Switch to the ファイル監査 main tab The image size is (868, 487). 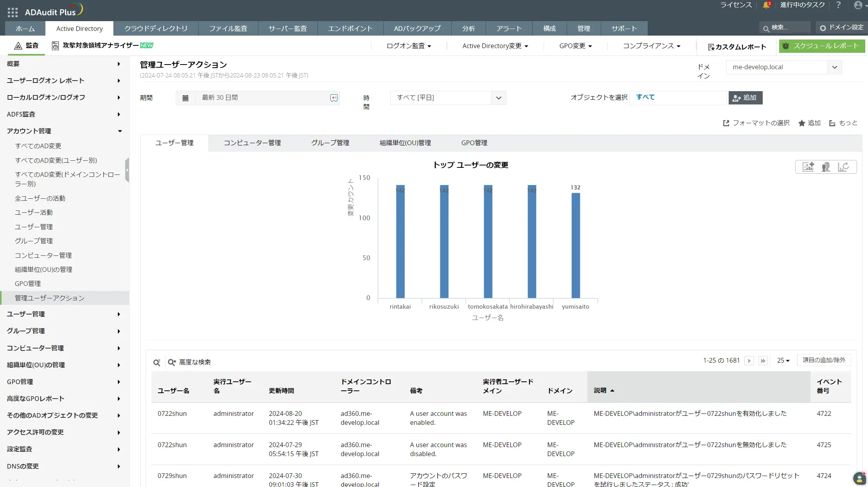click(228, 29)
